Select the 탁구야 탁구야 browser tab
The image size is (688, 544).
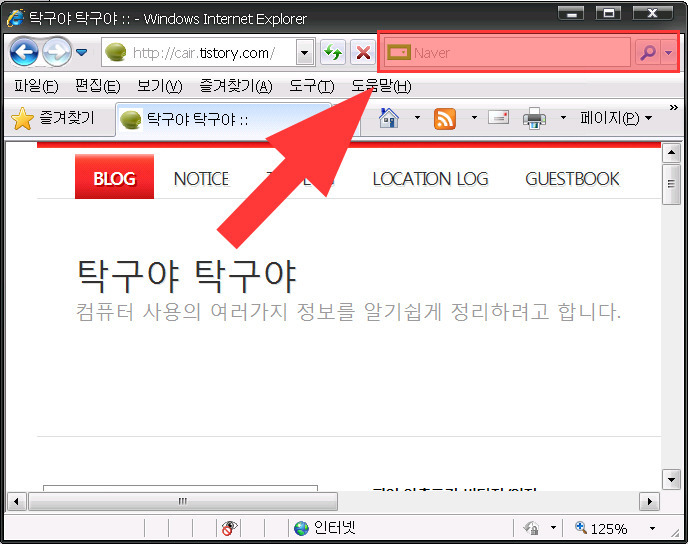point(224,119)
